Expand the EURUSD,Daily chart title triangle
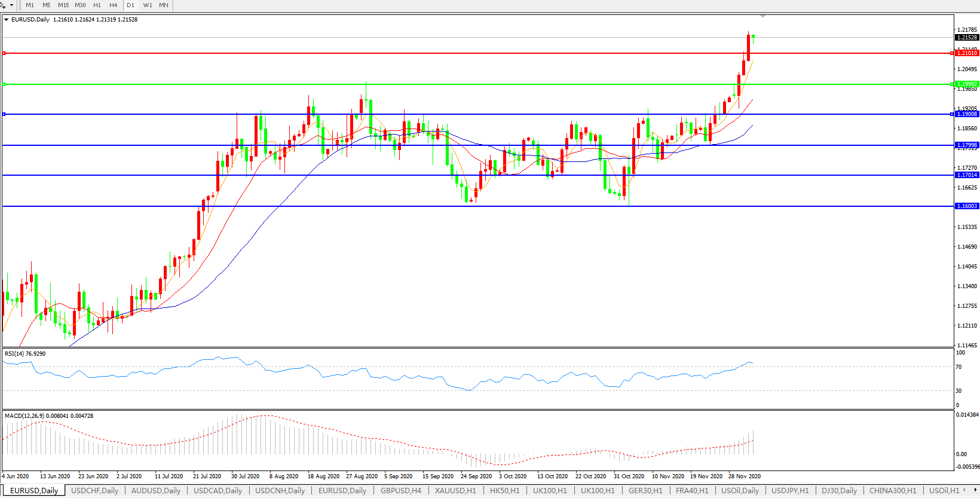 pyautogui.click(x=7, y=20)
